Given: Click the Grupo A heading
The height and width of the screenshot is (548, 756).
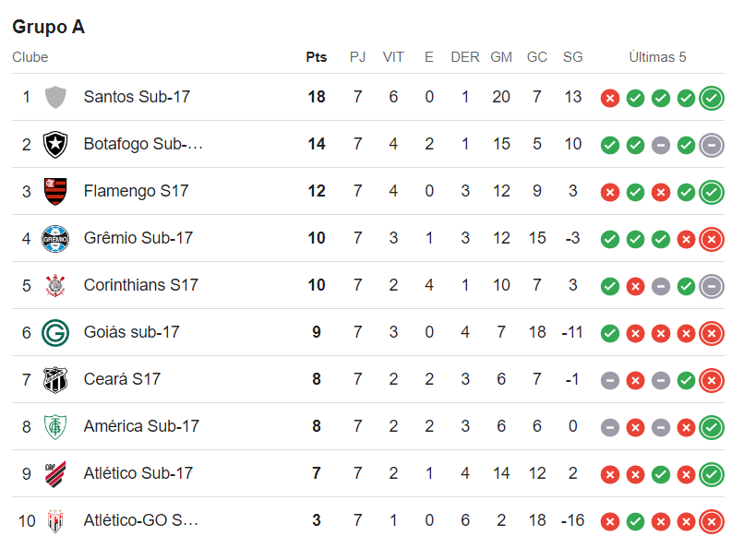Looking at the screenshot, I should click(48, 27).
